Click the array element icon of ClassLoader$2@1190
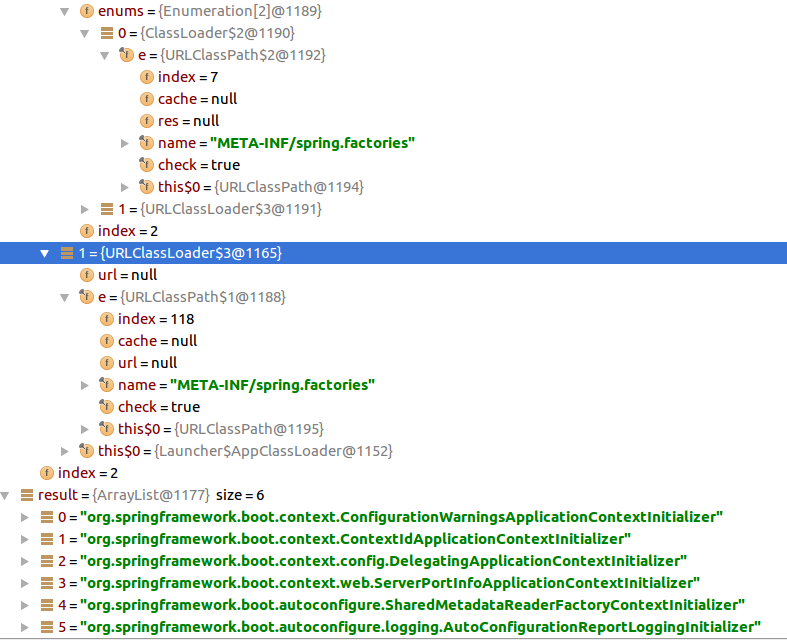Screen dimensions: 787x640 [x=107, y=33]
